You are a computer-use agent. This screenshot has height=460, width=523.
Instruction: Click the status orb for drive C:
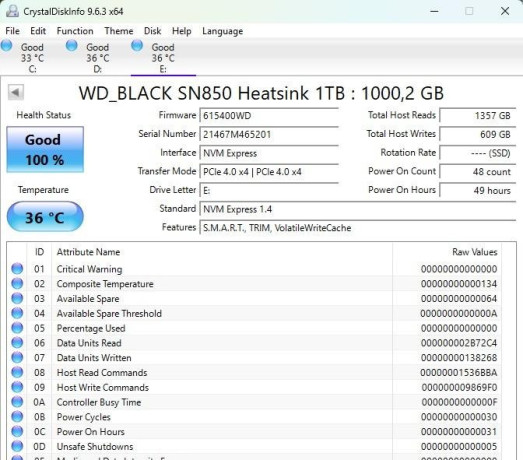coord(6,46)
